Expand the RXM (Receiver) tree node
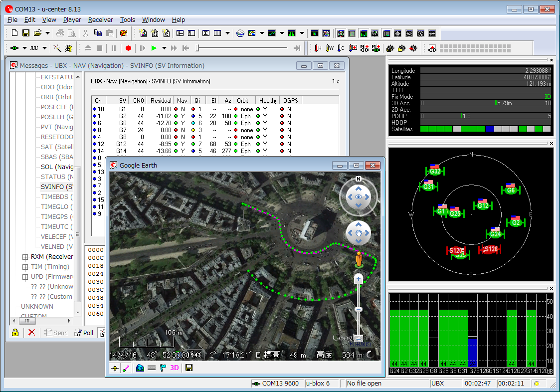This screenshot has height=392, width=560. click(25, 257)
